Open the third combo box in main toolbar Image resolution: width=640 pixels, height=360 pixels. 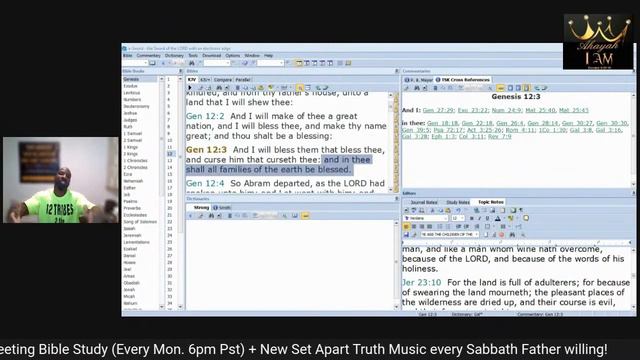pyautogui.click(x=270, y=63)
